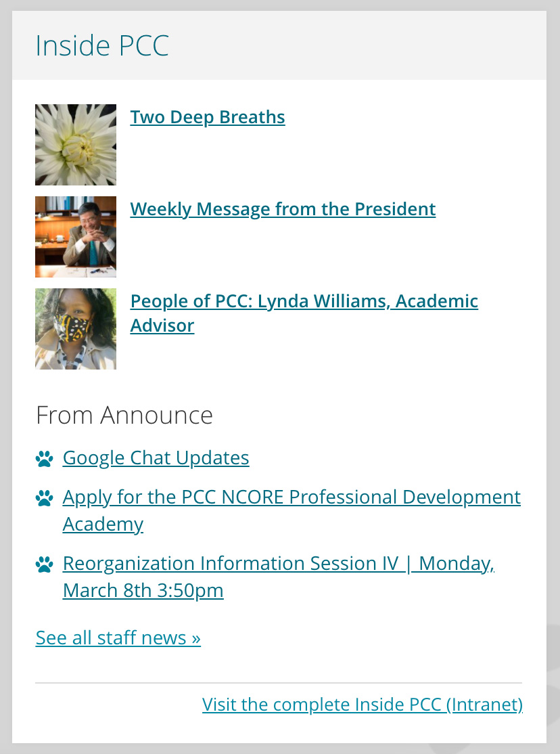This screenshot has width=560, height=754.
Task: Read the Weekly Message from the President
Action: click(x=283, y=209)
